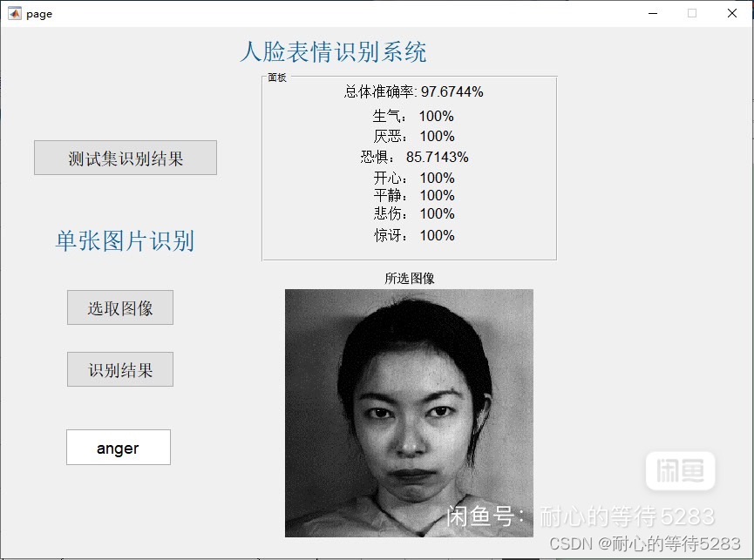Click the 面板 panel label
Image resolution: width=754 pixels, height=560 pixels.
(277, 78)
